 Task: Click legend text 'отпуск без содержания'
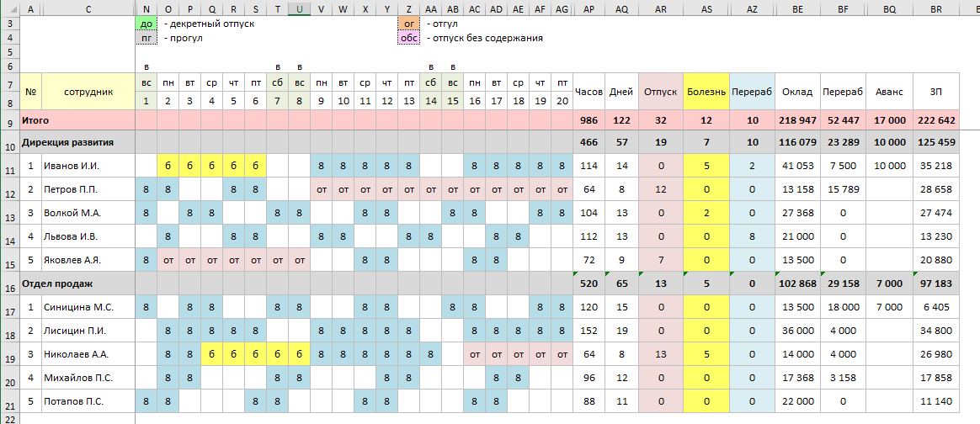(489, 38)
